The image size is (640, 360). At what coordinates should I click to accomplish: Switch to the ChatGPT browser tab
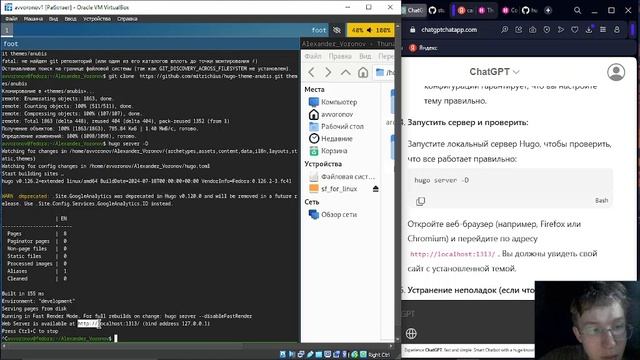(413, 10)
